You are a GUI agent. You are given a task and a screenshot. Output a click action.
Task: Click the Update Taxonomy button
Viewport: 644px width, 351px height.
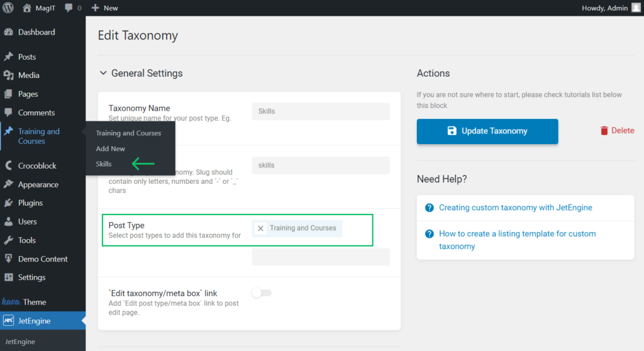click(x=487, y=131)
